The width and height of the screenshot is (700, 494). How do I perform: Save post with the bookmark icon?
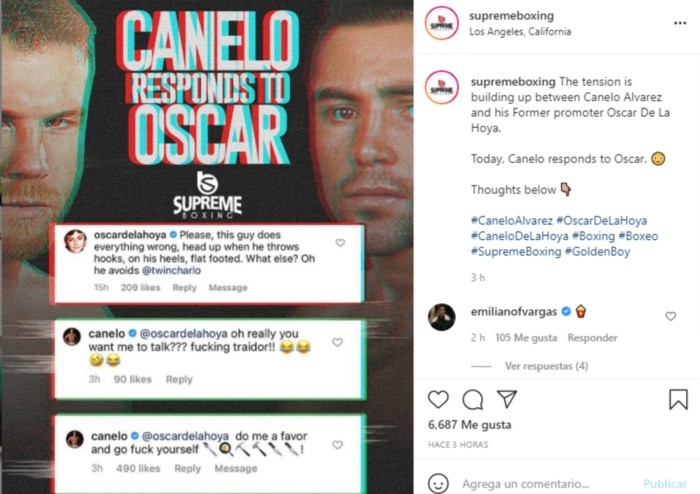(x=678, y=399)
